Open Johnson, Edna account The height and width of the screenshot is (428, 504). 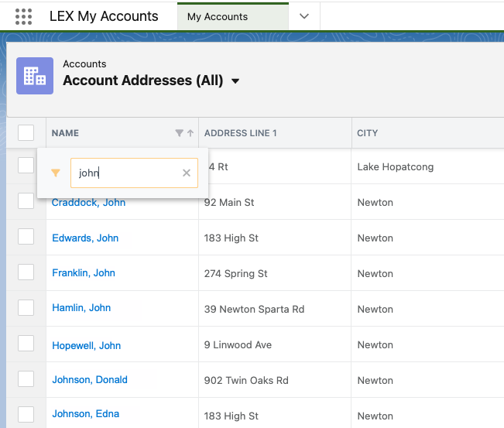(85, 414)
